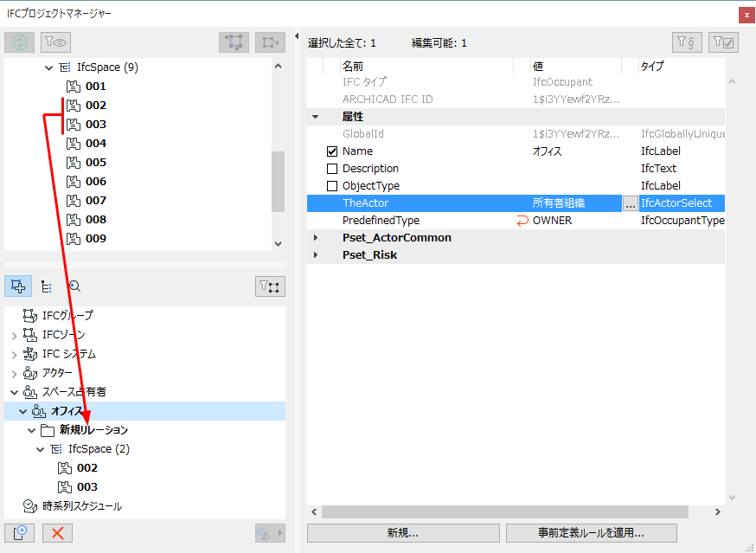756x553 pixels.
Task: Collapse the オフィス node
Action: [x=22, y=412]
